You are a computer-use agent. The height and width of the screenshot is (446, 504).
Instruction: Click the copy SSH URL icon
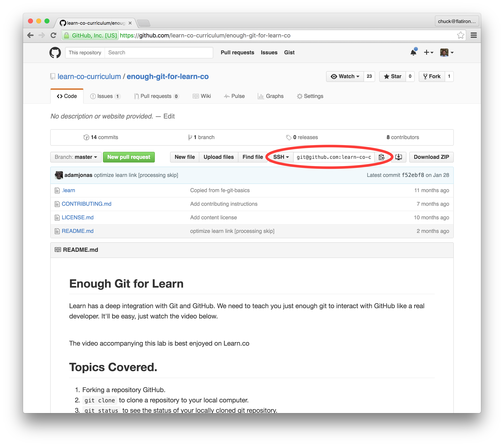[x=381, y=157]
